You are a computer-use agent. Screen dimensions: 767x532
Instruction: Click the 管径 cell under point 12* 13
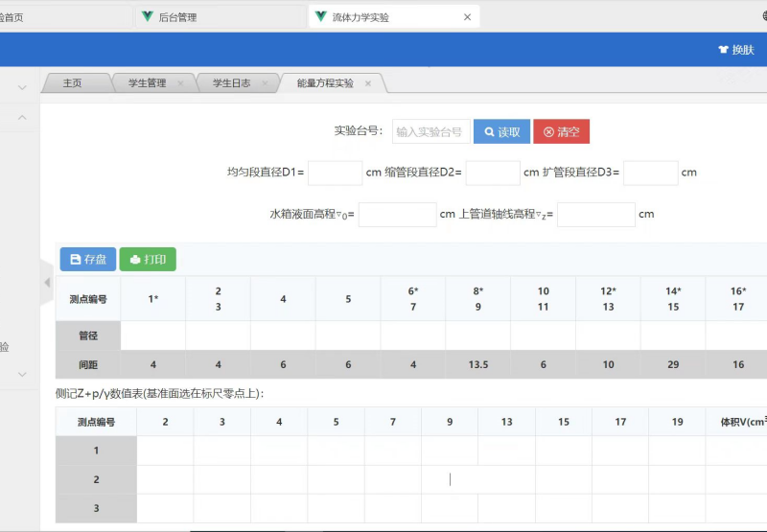click(608, 335)
